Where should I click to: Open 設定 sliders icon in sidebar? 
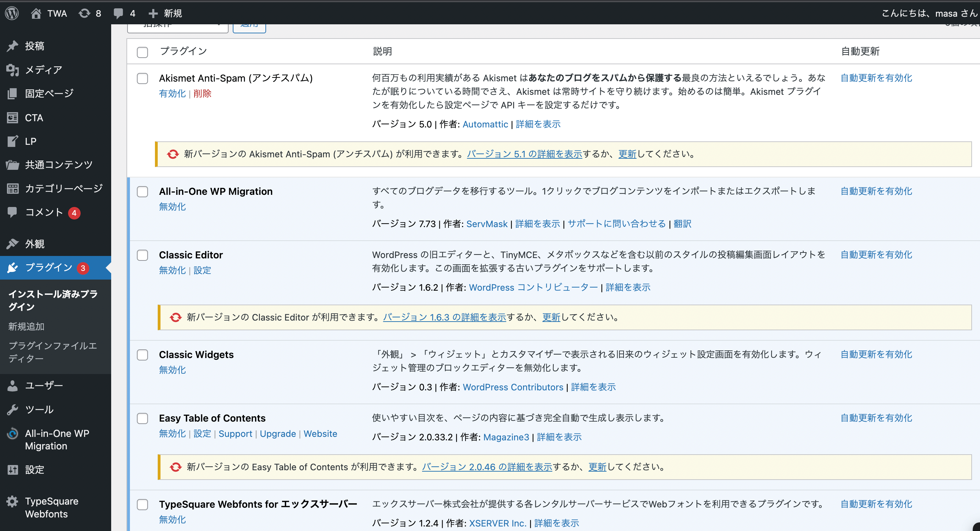[x=13, y=470]
